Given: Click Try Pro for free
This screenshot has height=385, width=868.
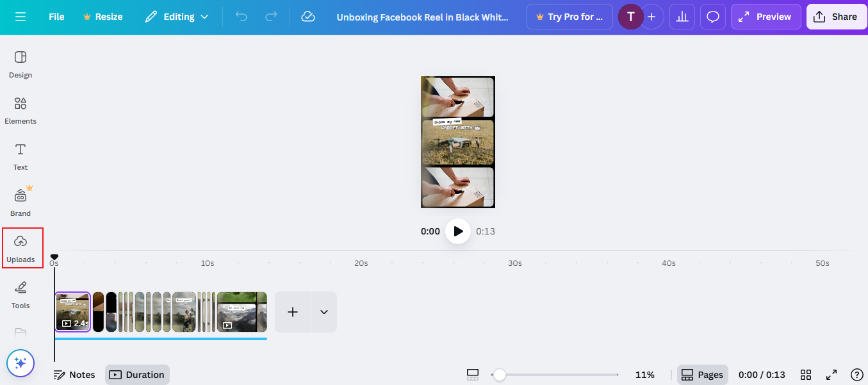Looking at the screenshot, I should (569, 17).
